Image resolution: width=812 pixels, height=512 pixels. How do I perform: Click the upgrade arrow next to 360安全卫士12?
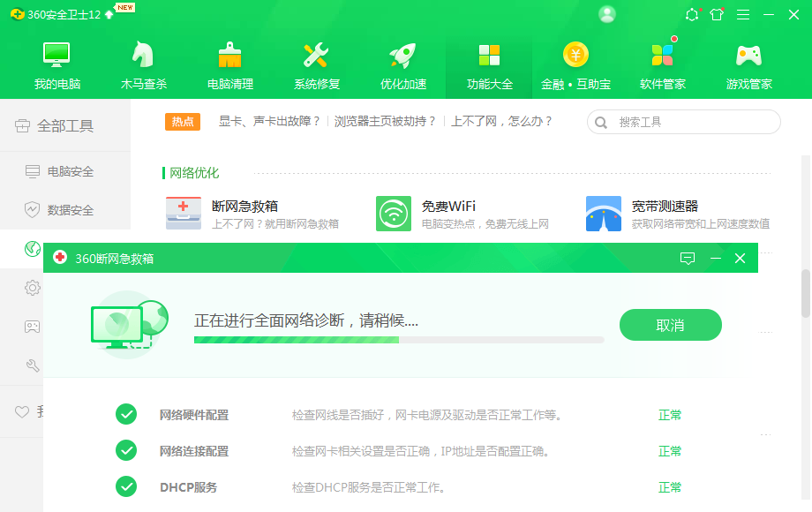[x=109, y=14]
